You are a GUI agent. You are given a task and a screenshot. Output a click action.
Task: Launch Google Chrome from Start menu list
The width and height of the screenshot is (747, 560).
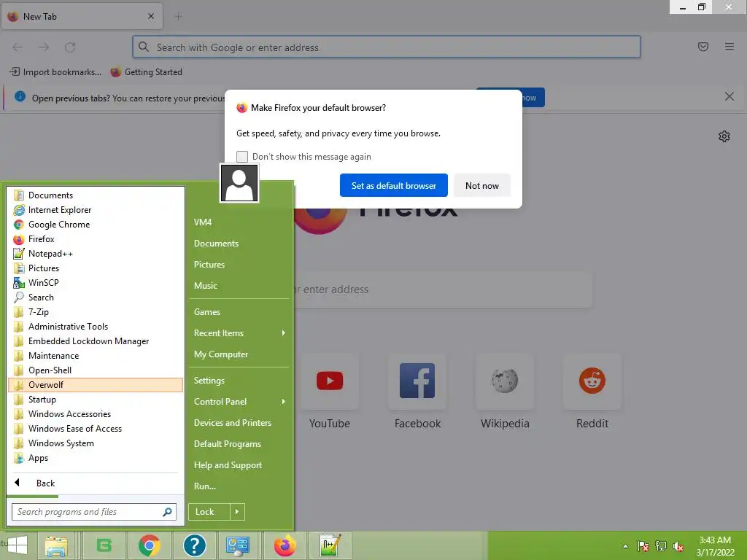[x=96, y=225]
